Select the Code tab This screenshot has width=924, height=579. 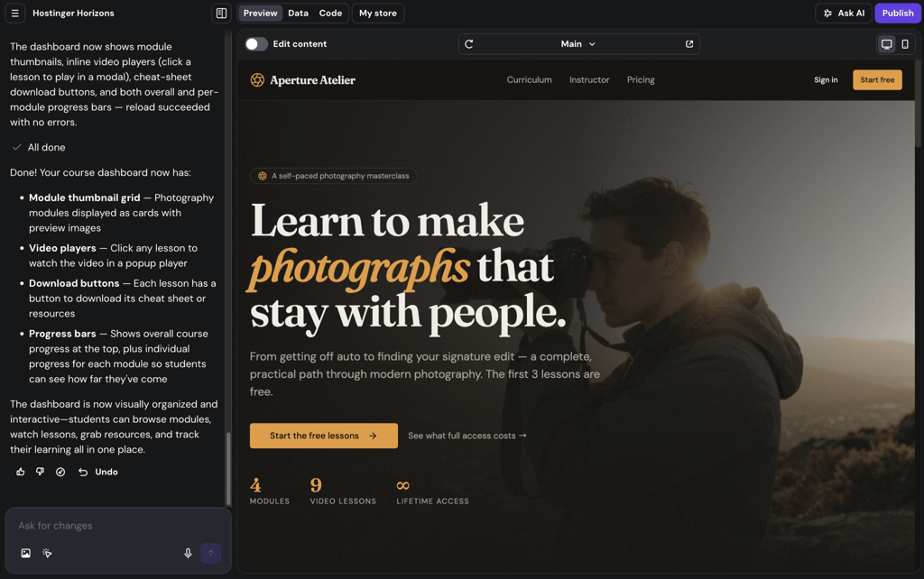[330, 13]
